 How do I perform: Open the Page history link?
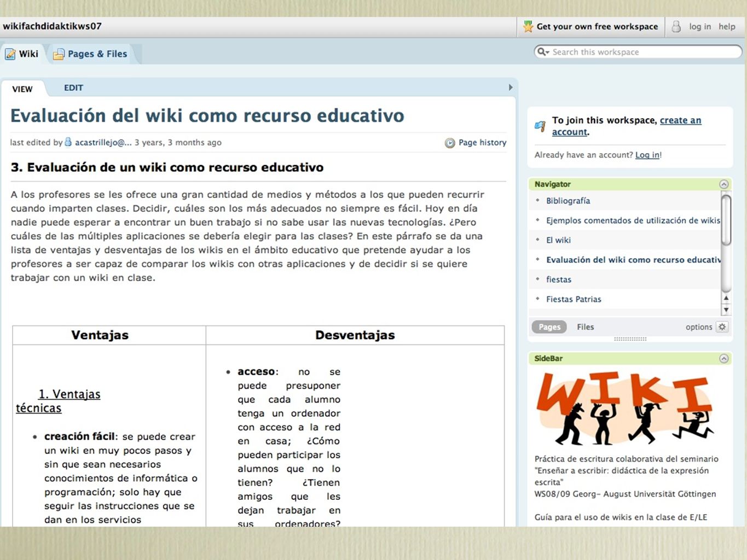482,142
